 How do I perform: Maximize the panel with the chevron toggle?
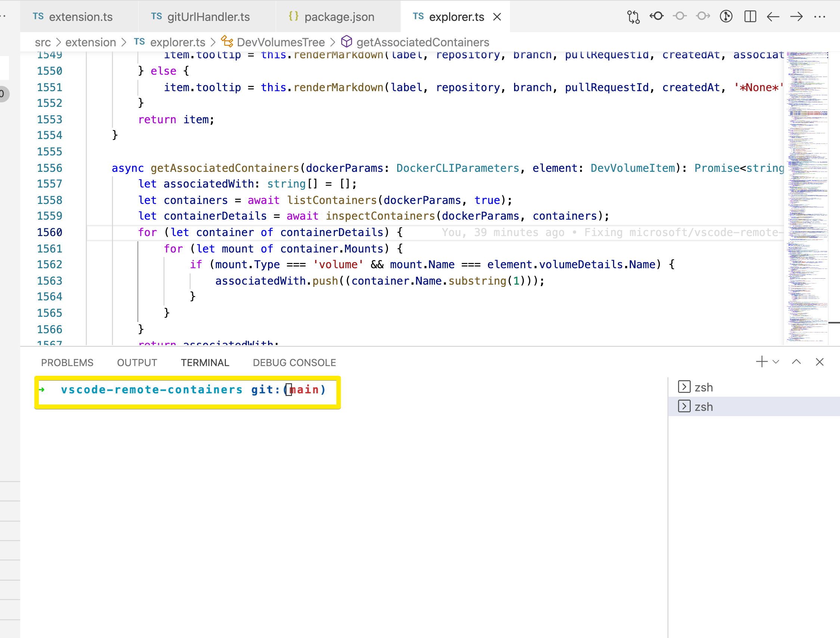(x=796, y=362)
